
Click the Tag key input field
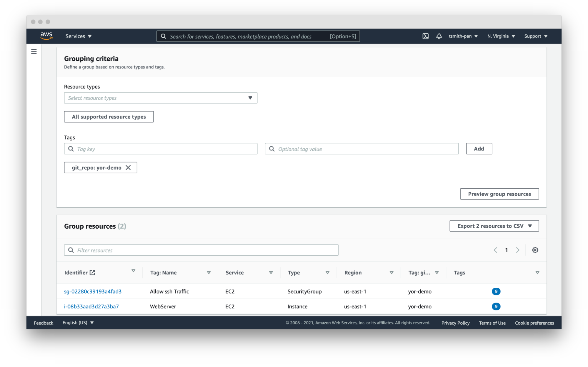[x=161, y=149]
